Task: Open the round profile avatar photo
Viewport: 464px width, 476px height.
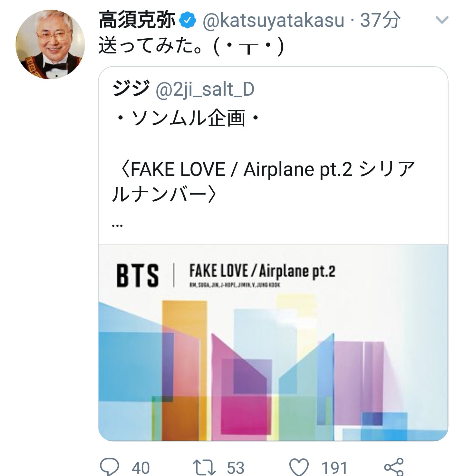Action: 50,44
